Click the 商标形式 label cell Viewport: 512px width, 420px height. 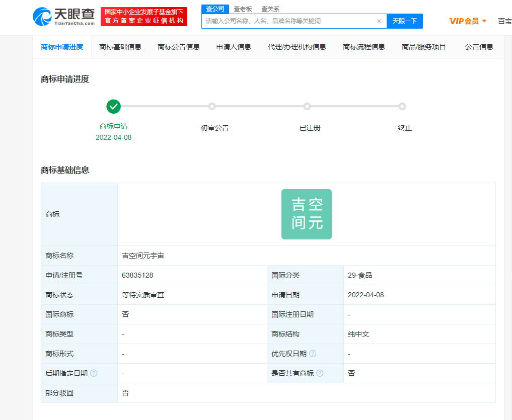[80, 354]
